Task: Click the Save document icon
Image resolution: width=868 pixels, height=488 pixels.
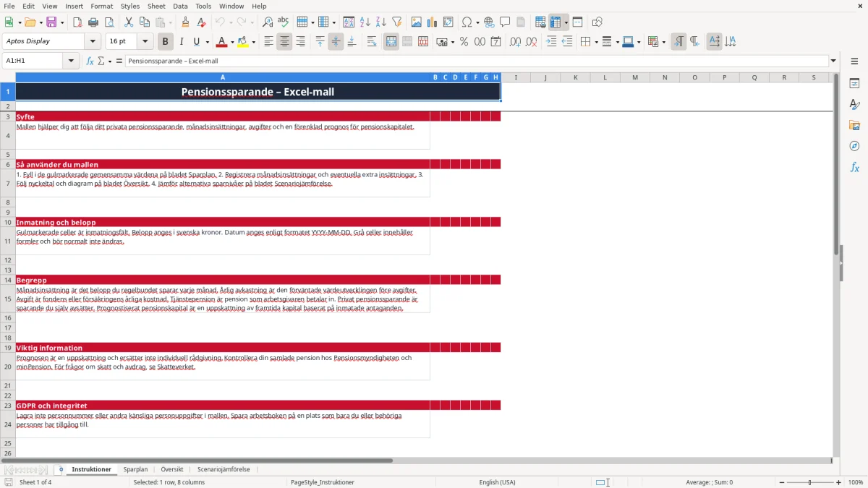Action: [x=51, y=22]
